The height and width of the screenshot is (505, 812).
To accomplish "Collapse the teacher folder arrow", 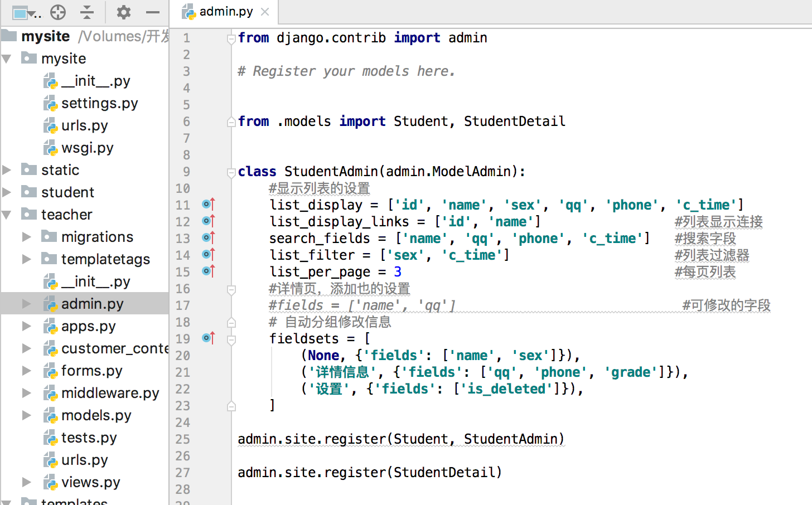I will tap(7, 215).
